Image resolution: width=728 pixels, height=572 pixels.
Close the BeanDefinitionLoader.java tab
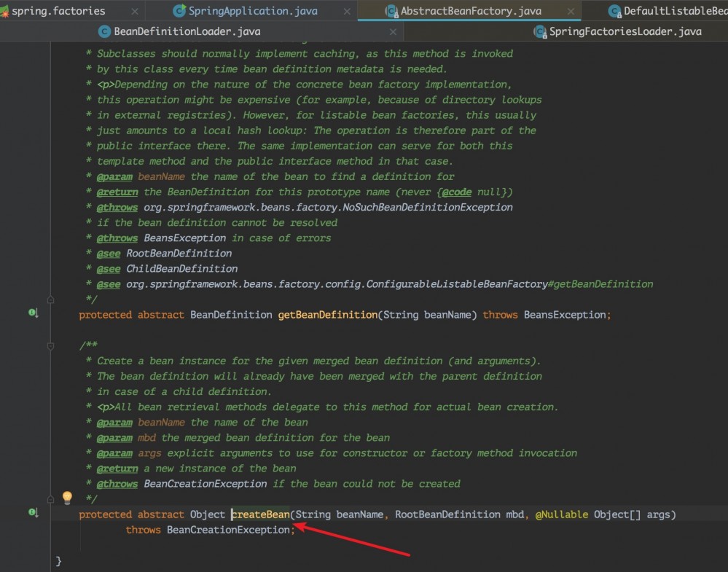393,31
